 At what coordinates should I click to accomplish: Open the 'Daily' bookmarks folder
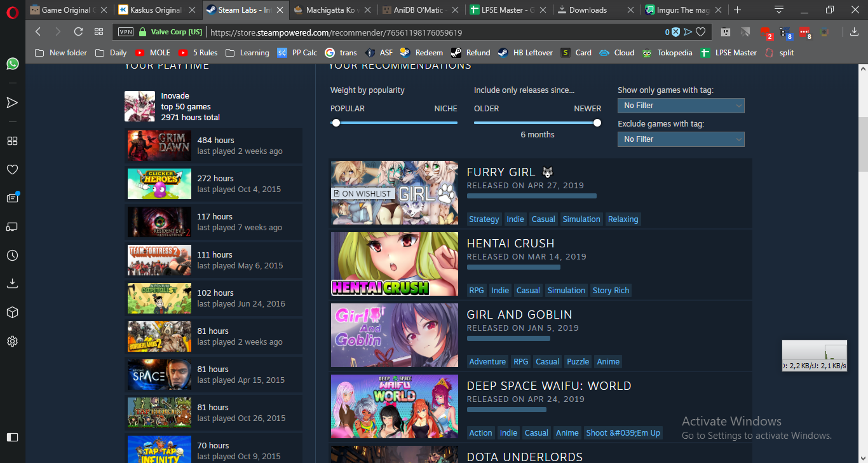[111, 53]
